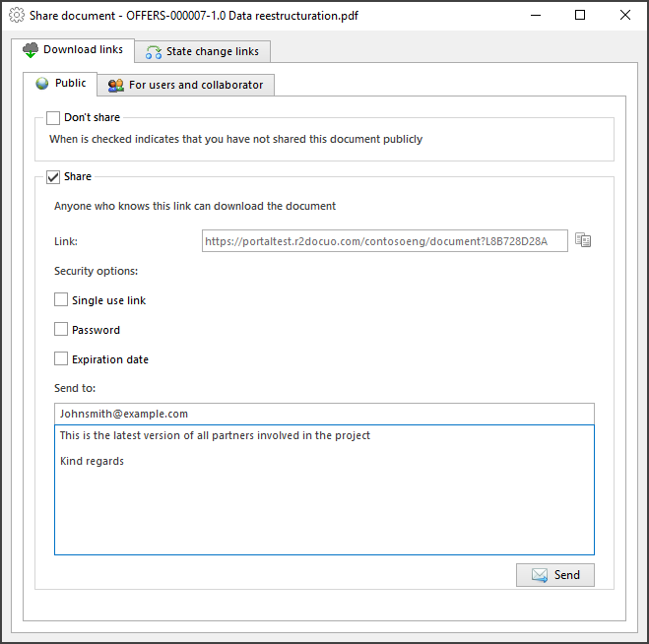649x644 pixels.
Task: Click the Send button
Action: pos(555,575)
